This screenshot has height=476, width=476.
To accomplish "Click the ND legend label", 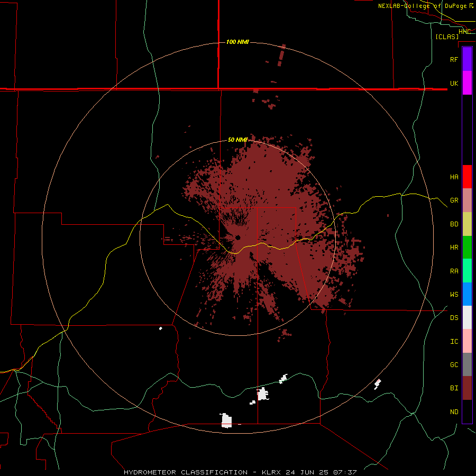I will [x=454, y=412].
